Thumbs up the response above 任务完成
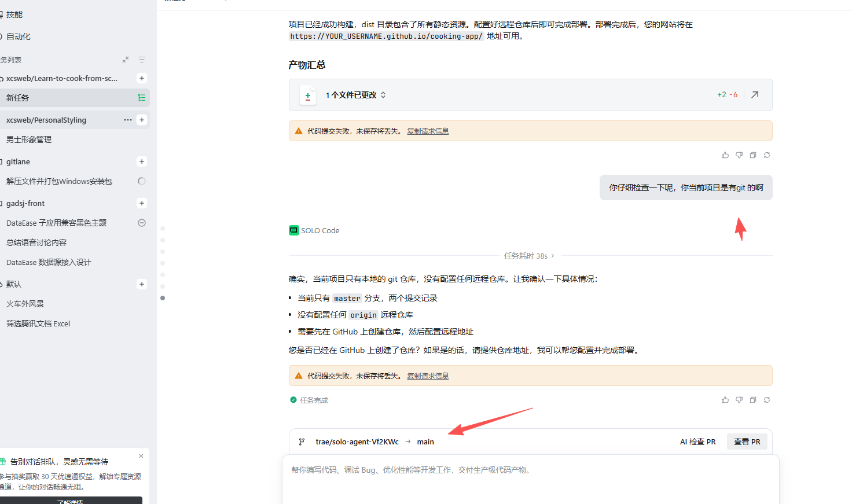The image size is (852, 504). (x=725, y=400)
